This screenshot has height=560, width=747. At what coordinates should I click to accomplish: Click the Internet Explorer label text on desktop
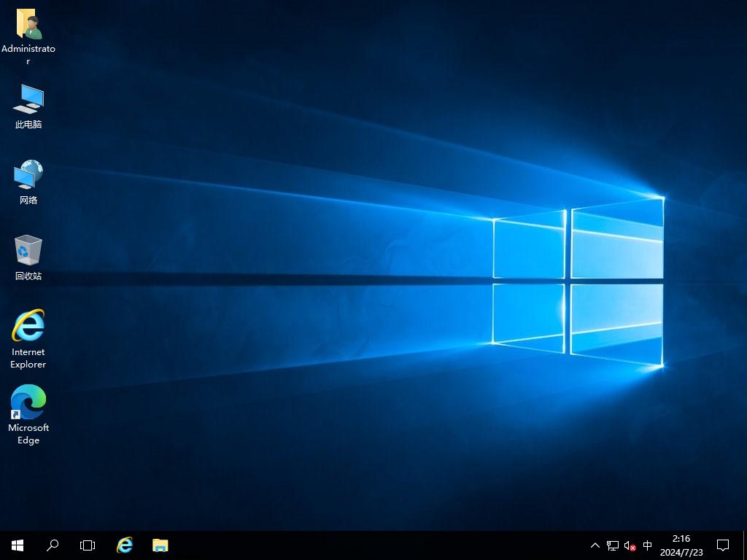pos(28,358)
